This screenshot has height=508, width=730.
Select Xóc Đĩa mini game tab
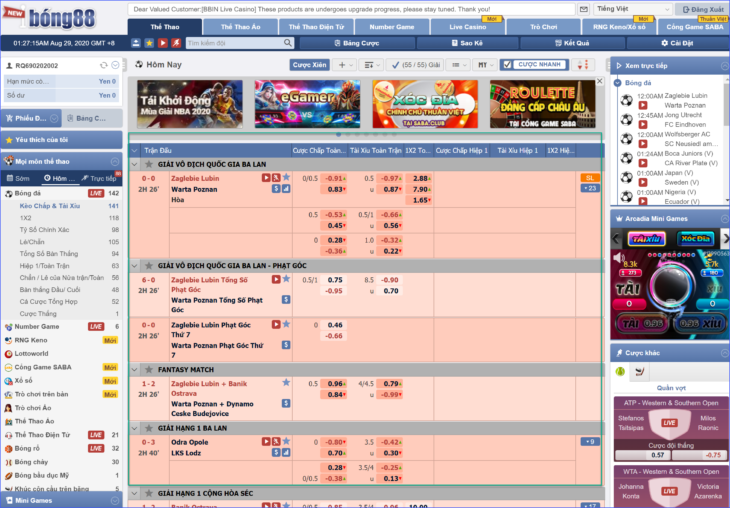coord(696,239)
